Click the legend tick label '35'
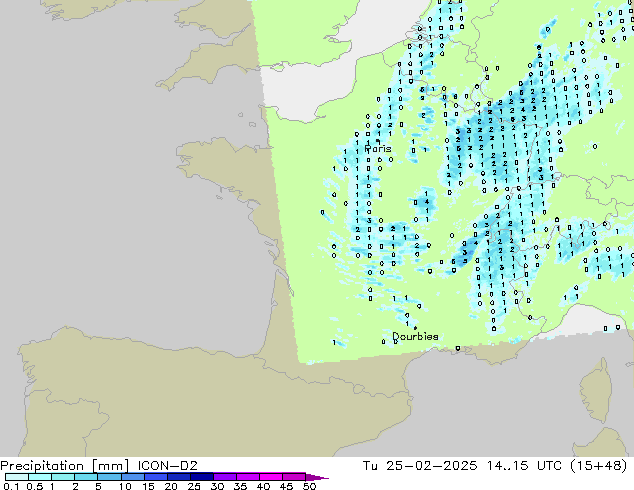Image resolution: width=634 pixels, height=490 pixels. (x=240, y=486)
